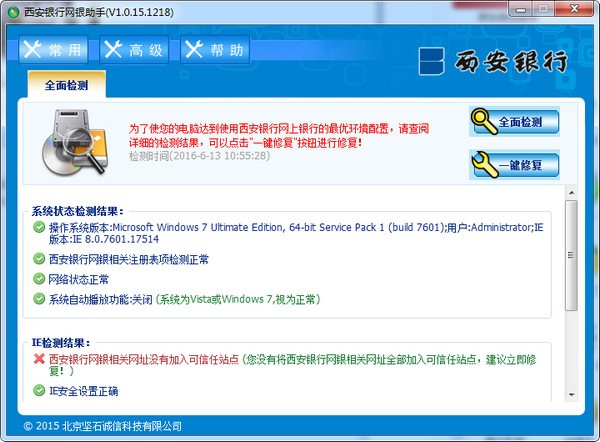Click the IE检测结果 section heading
Image resolution: width=600 pixels, height=442 pixels.
[60, 343]
